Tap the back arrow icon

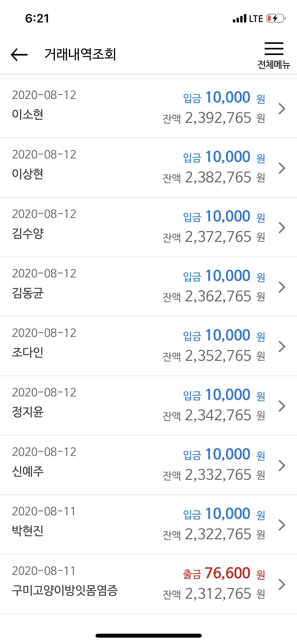pyautogui.click(x=19, y=54)
